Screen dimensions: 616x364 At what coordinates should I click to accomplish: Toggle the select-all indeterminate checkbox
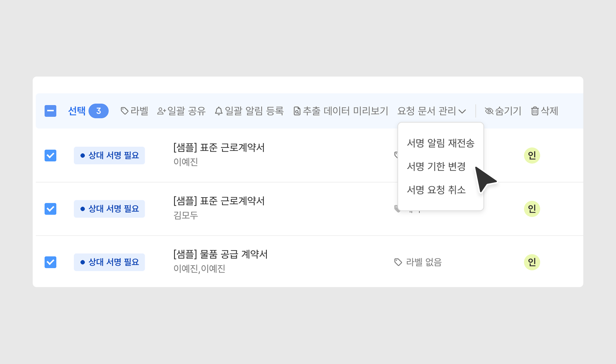point(50,111)
